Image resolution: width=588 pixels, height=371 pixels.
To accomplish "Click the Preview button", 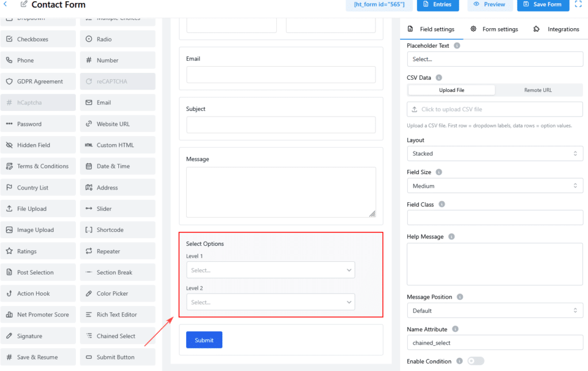I will click(490, 5).
